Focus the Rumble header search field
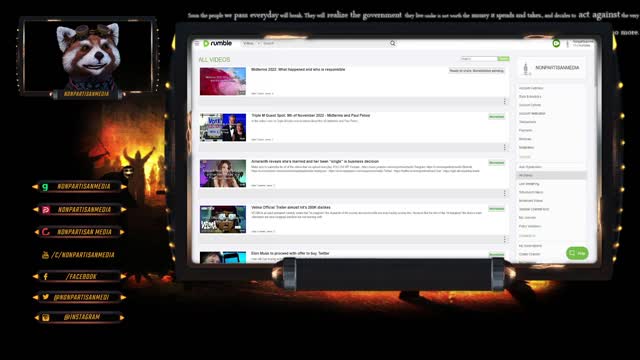The height and width of the screenshot is (360, 640). pos(324,43)
